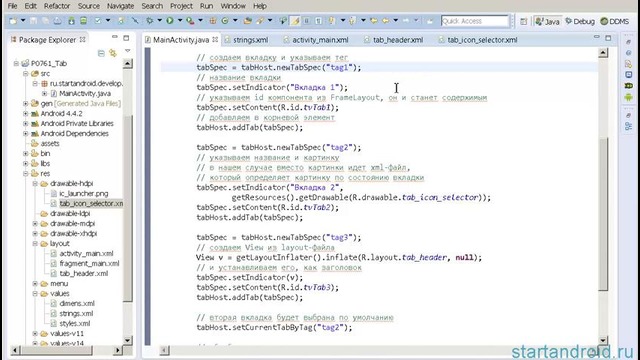Open the Debug configurations dropdown arrow
The height and width of the screenshot is (360, 640).
[160, 21]
